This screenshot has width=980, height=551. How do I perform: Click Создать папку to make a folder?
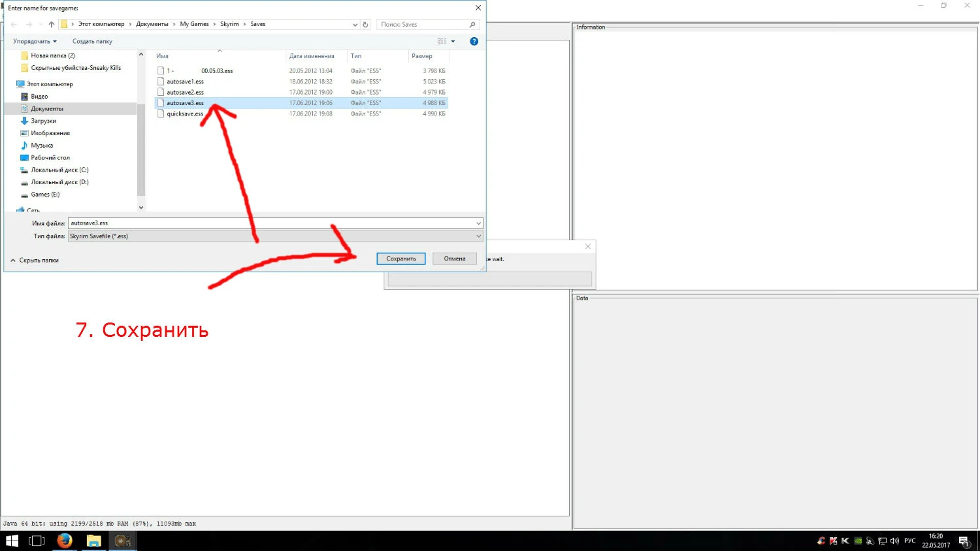point(91,40)
